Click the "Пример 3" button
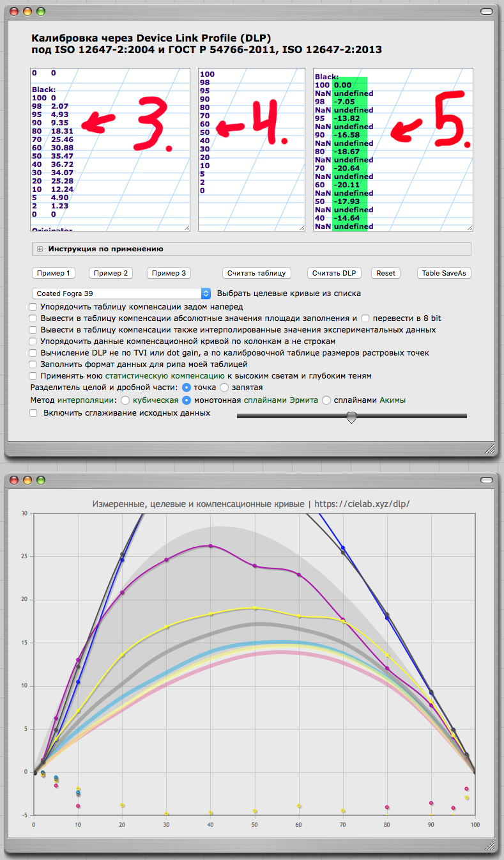The height and width of the screenshot is (860, 504). click(169, 273)
